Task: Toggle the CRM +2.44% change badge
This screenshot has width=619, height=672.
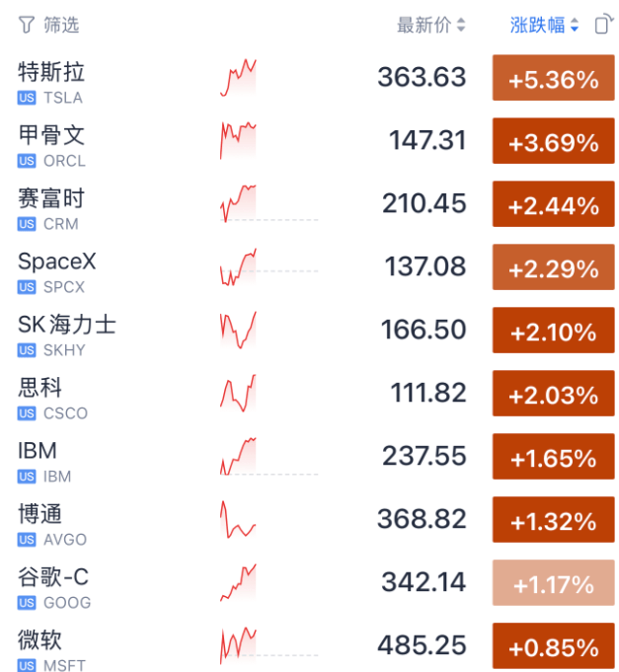Action: 554,203
